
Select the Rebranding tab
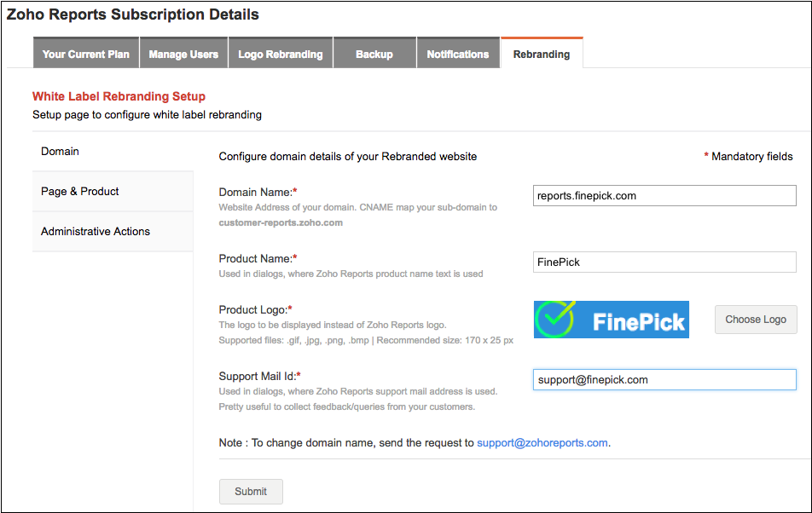(x=541, y=54)
